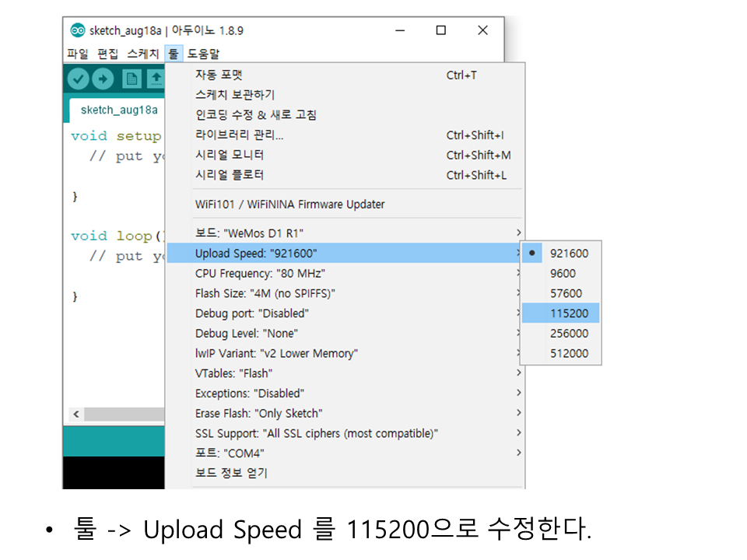Open the 파일 menu
747x560 pixels.
click(78, 54)
